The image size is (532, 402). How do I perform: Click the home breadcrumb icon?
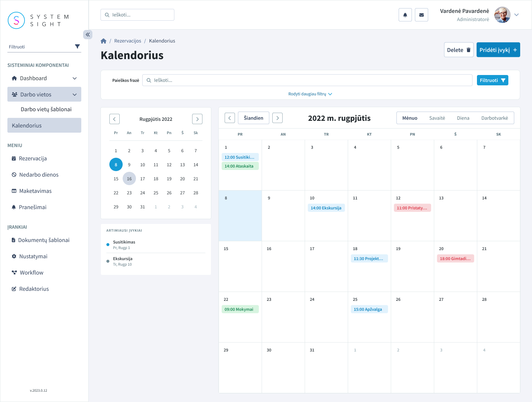coord(103,41)
